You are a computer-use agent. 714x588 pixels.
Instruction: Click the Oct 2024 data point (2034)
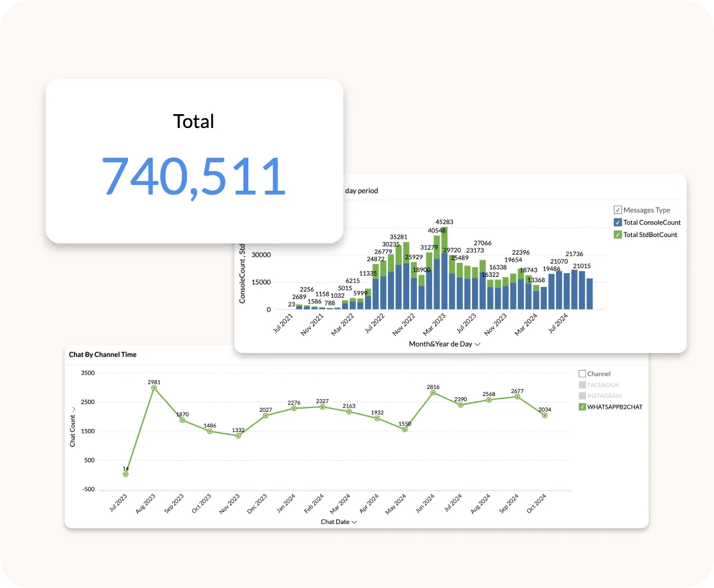click(x=544, y=416)
